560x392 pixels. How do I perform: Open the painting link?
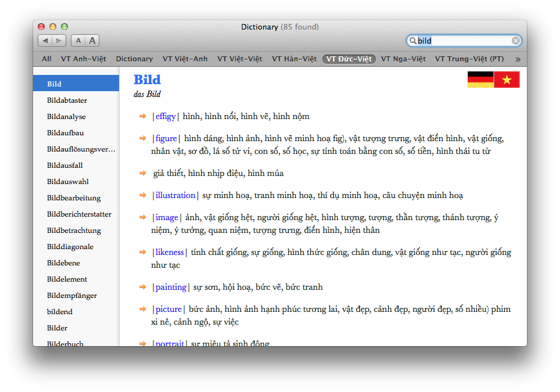point(171,287)
